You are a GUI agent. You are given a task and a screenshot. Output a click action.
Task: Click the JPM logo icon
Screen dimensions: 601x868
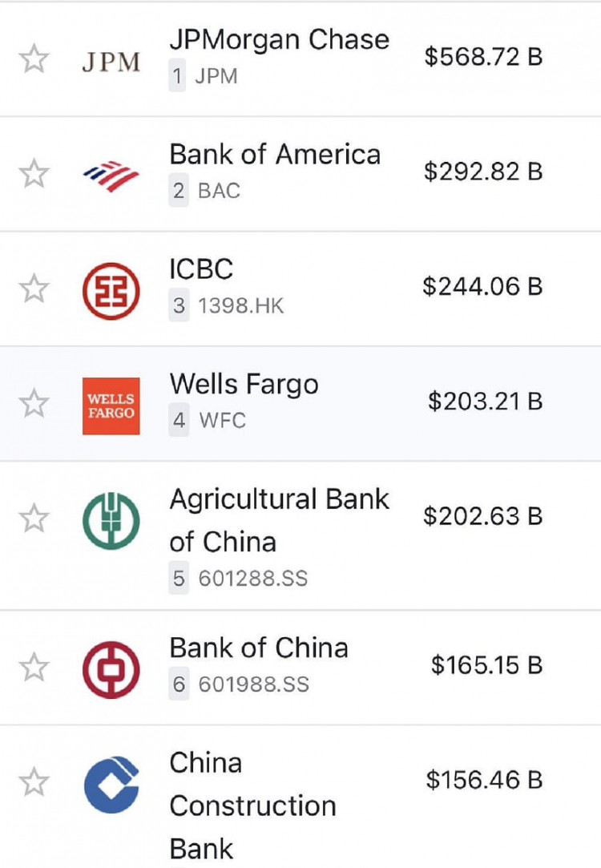[x=111, y=62]
